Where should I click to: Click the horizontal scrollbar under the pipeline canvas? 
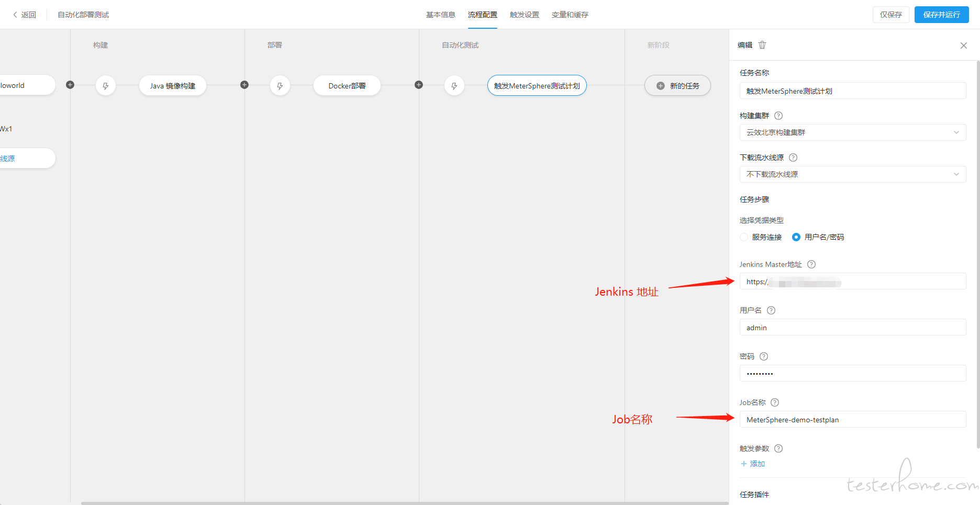point(405,503)
